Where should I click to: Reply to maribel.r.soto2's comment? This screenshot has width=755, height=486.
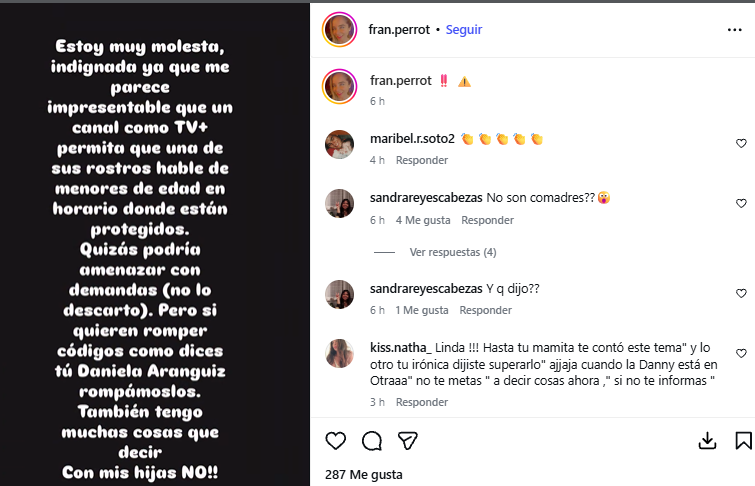tap(422, 160)
